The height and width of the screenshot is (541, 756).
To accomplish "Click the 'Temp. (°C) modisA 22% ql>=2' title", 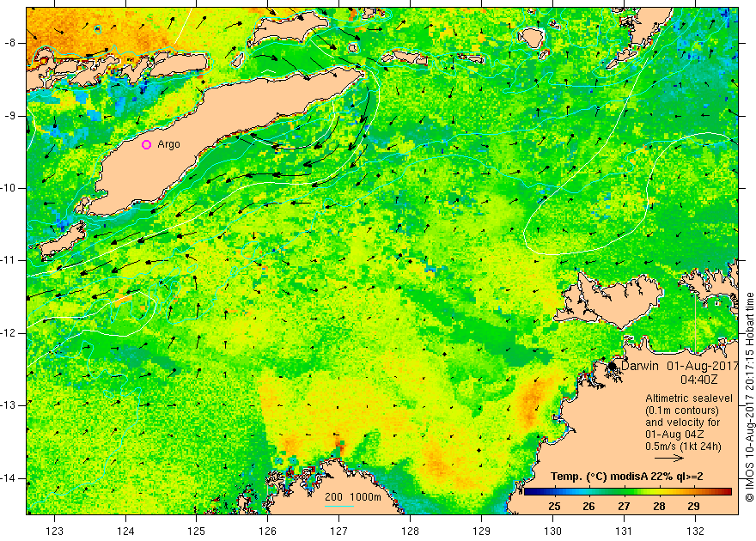I will coord(627,477).
